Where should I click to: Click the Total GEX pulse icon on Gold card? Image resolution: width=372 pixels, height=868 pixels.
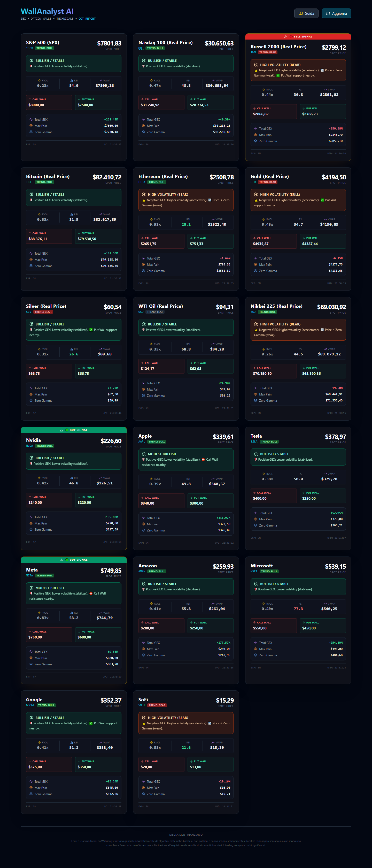(x=255, y=258)
